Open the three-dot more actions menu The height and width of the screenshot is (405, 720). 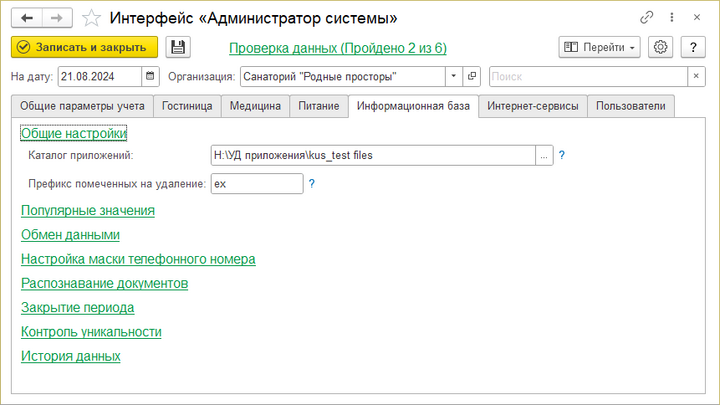tap(672, 17)
